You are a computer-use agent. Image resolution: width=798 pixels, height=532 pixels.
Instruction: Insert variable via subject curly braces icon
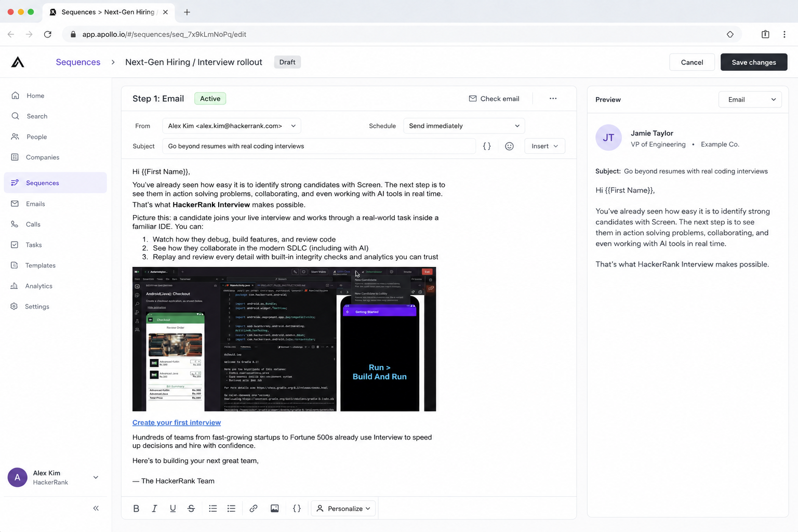click(x=487, y=146)
